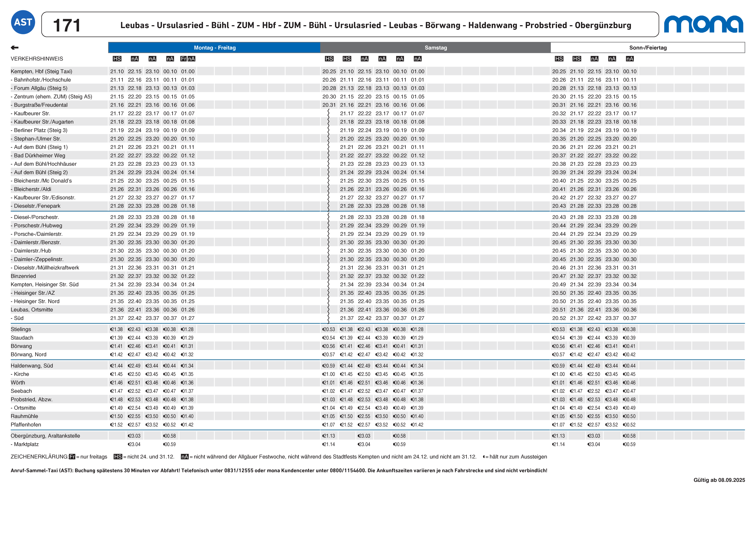Image resolution: width=756 pixels, height=535 pixels.
Task: Click the stop Staudach
Action: [22, 338]
